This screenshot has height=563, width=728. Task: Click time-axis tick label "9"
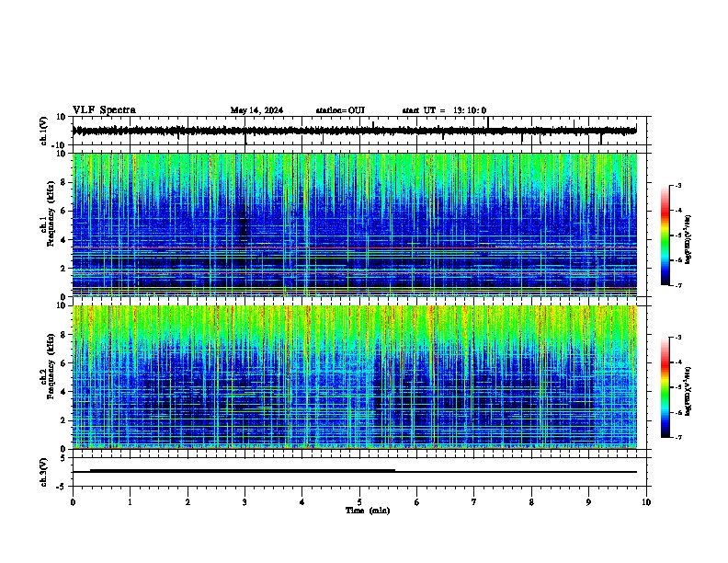pyautogui.click(x=588, y=502)
